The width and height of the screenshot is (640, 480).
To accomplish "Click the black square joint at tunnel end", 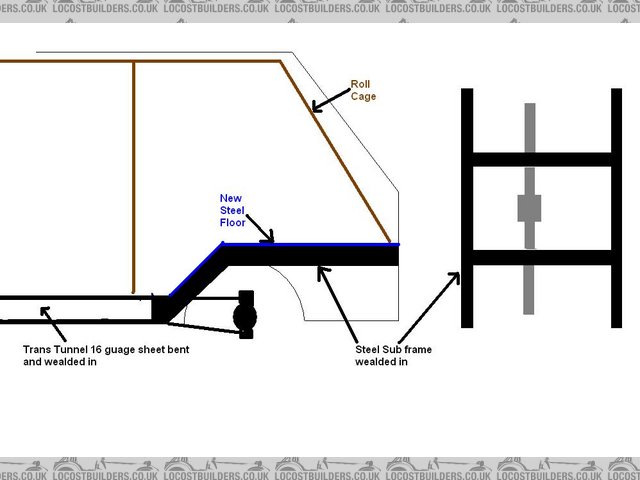I will click(161, 307).
